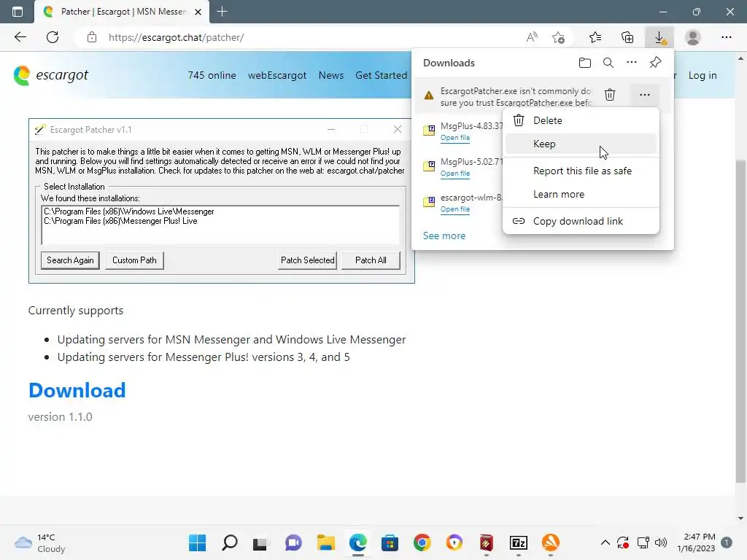This screenshot has width=747, height=560.
Task: Open the volume speaker icon in the tray
Action: pos(661,542)
